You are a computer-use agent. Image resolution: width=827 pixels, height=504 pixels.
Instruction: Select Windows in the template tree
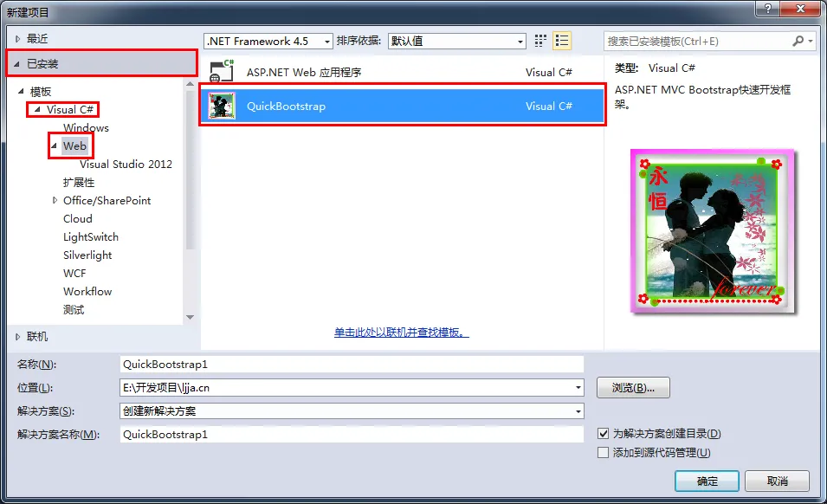(86, 127)
